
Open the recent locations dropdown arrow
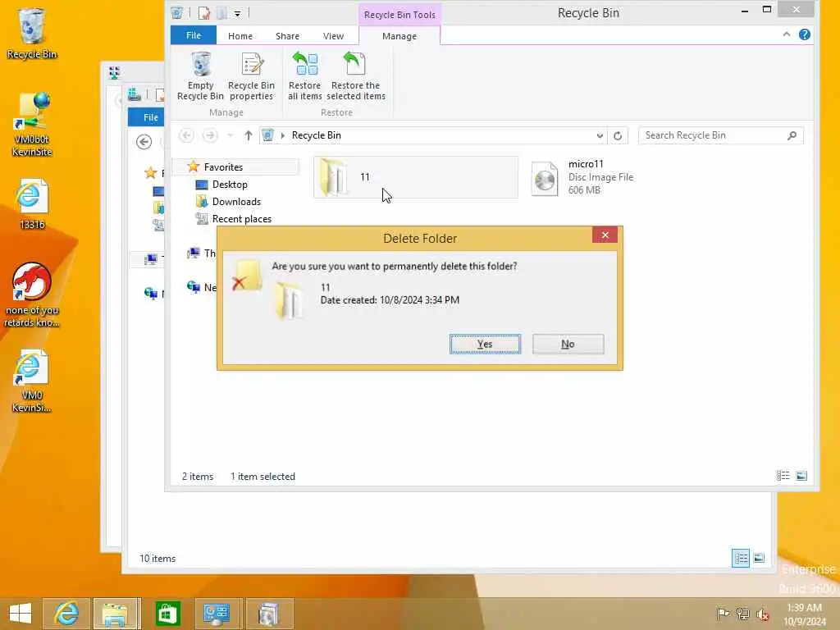pos(231,135)
